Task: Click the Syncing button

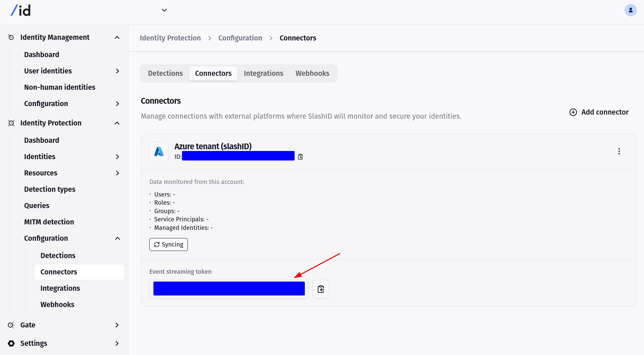Action: tap(168, 244)
